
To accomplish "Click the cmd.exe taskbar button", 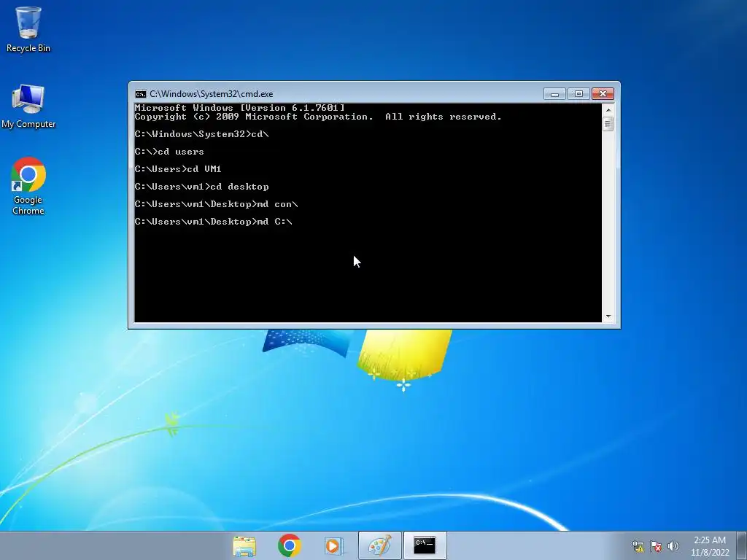I will click(x=425, y=545).
